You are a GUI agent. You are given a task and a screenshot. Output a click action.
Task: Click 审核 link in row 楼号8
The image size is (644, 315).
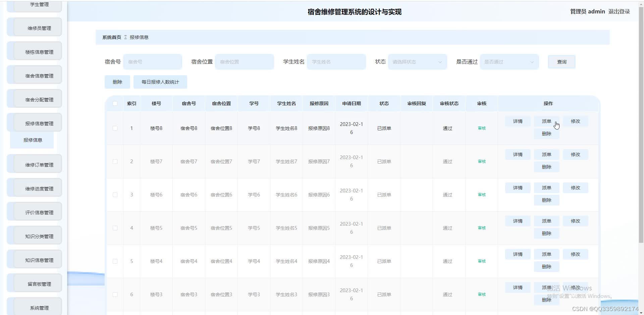pyautogui.click(x=482, y=128)
